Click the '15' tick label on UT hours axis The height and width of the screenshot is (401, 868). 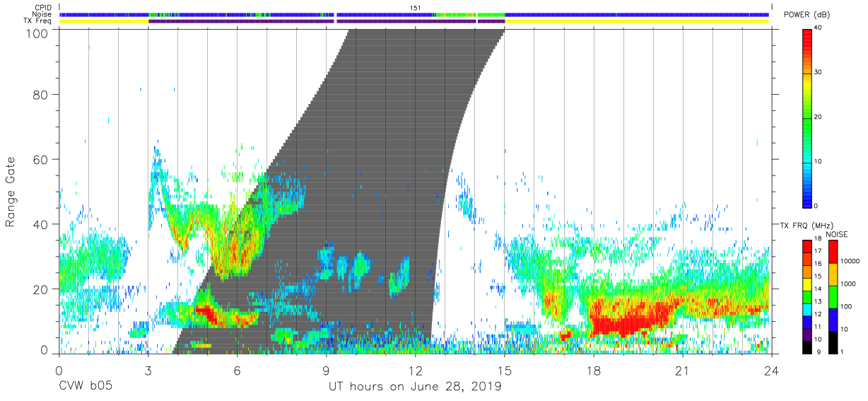pos(505,371)
